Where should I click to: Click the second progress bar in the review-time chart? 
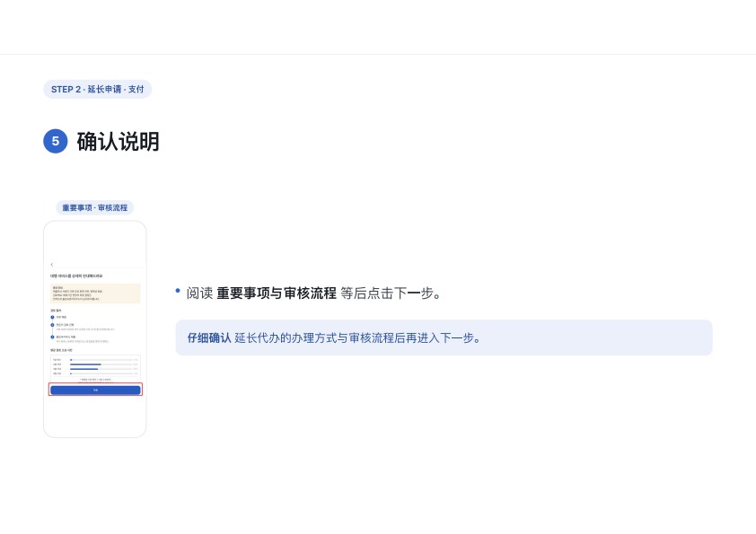(x=101, y=364)
